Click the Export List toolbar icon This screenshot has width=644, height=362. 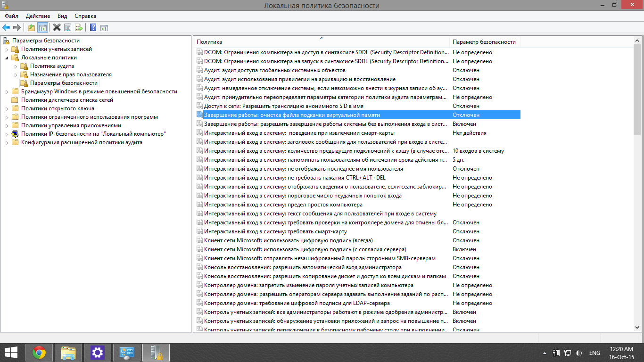point(79,28)
